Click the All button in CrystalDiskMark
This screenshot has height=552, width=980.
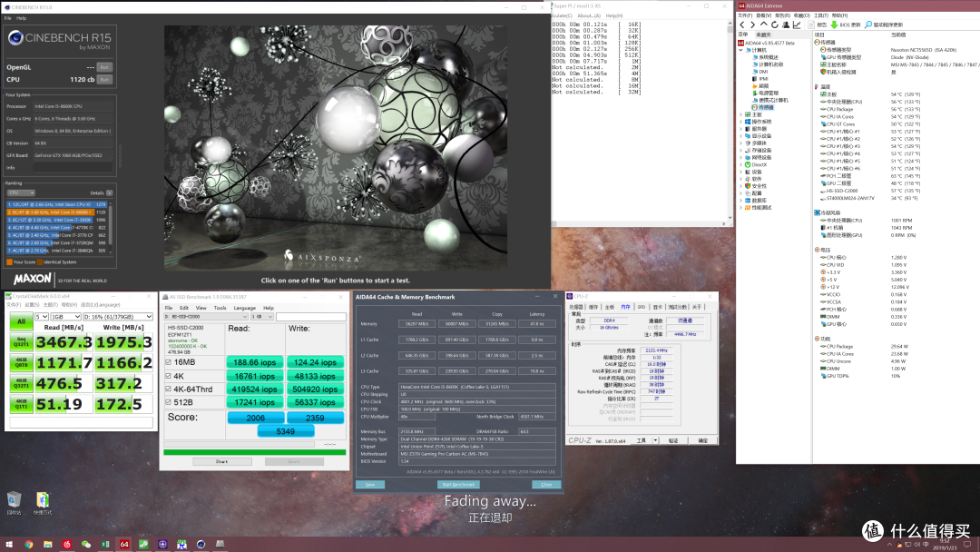[x=21, y=321]
